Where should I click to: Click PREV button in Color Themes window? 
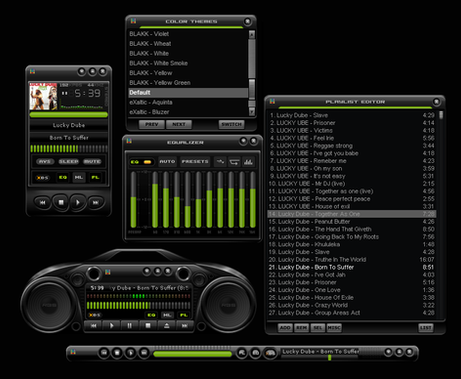point(152,124)
